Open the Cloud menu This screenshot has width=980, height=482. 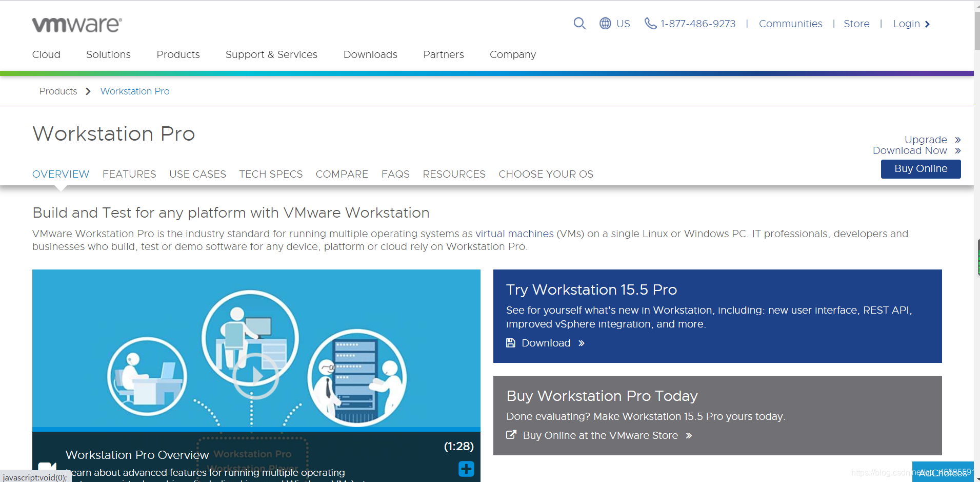[46, 54]
